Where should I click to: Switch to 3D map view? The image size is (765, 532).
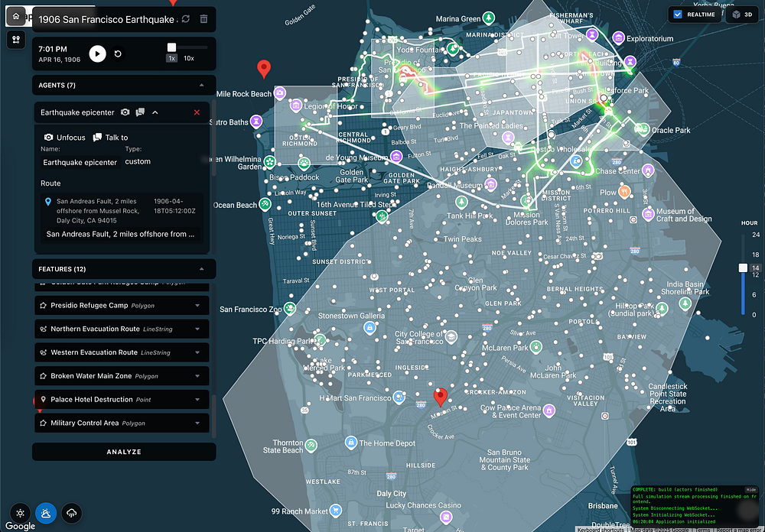click(742, 15)
